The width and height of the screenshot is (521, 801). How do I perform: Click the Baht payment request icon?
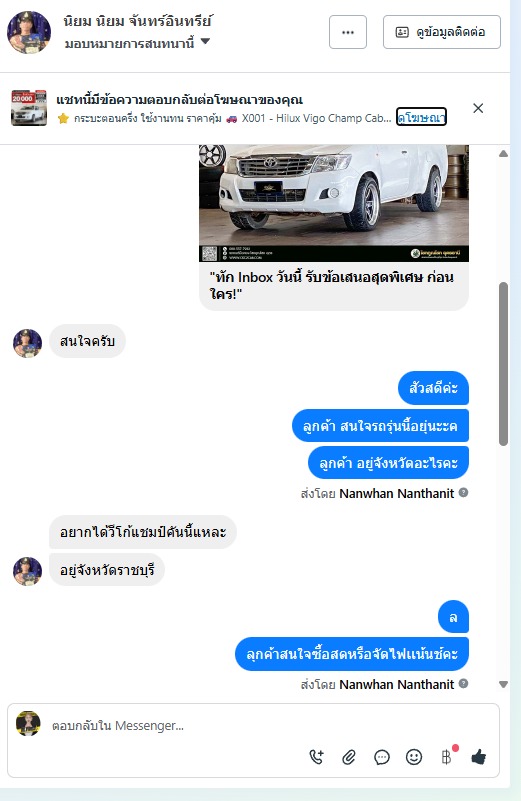click(446, 757)
